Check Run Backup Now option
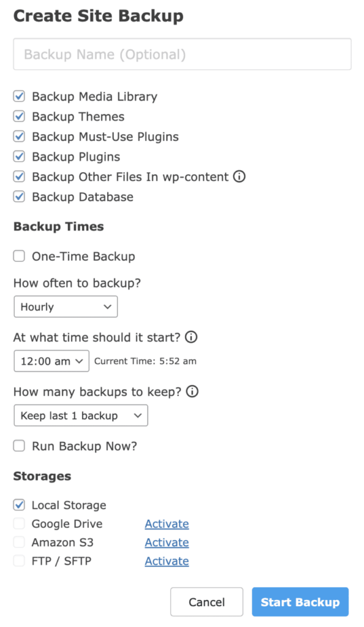The height and width of the screenshot is (627, 364). [19, 446]
